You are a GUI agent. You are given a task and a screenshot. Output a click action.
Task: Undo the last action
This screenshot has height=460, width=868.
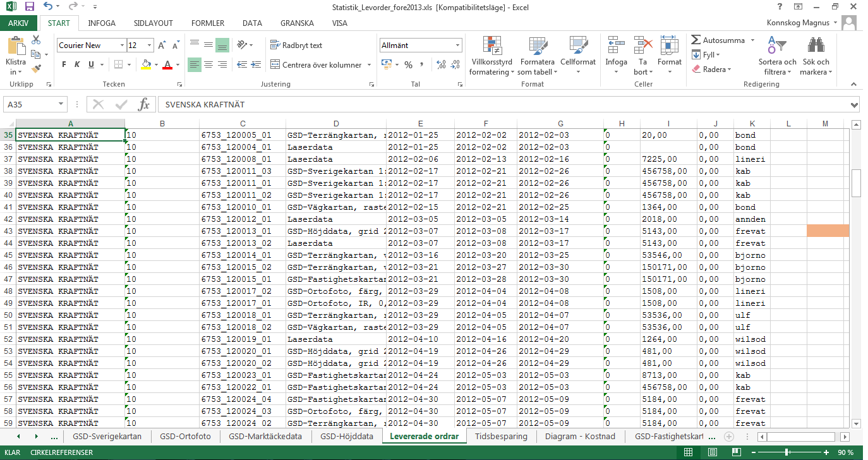49,7
